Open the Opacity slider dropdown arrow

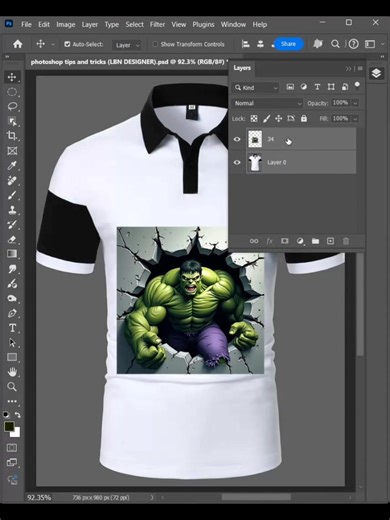click(355, 103)
